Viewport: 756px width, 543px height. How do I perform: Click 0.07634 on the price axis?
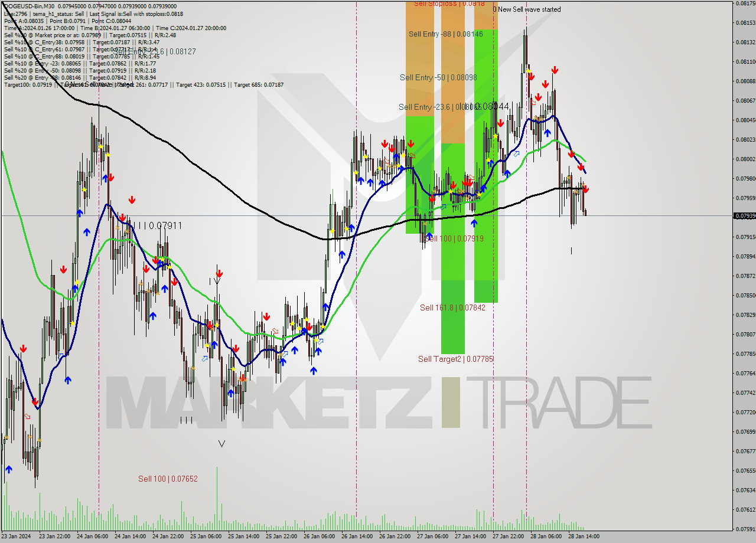745,490
